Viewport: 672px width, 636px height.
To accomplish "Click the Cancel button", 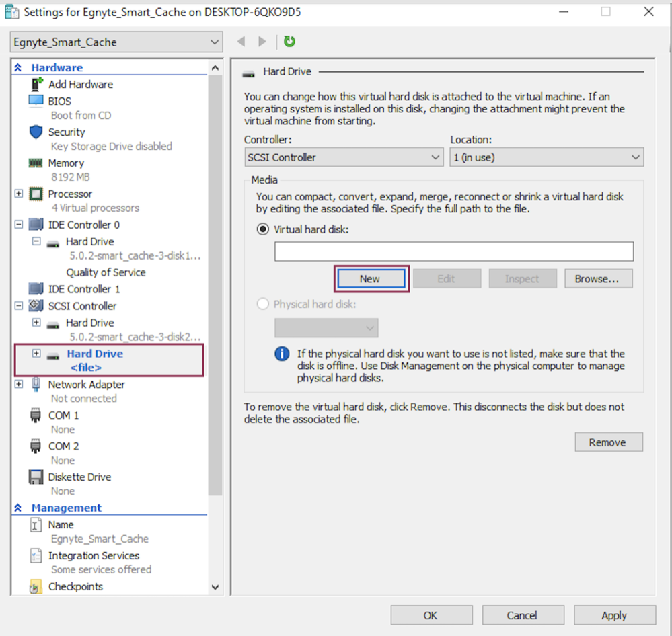I will pyautogui.click(x=523, y=615).
